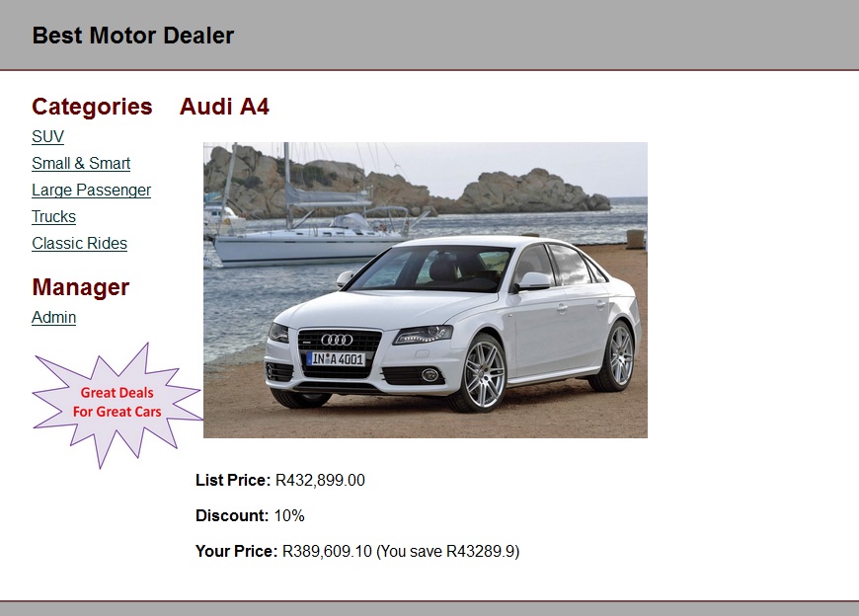The height and width of the screenshot is (616, 859).
Task: Click the Manager sidebar heading
Action: [x=81, y=287]
